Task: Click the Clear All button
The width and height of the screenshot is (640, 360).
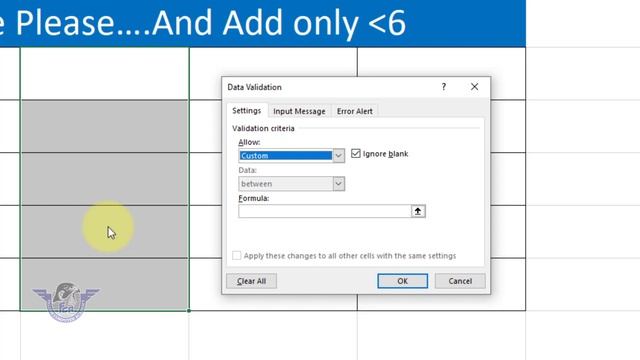Action: [x=251, y=281]
